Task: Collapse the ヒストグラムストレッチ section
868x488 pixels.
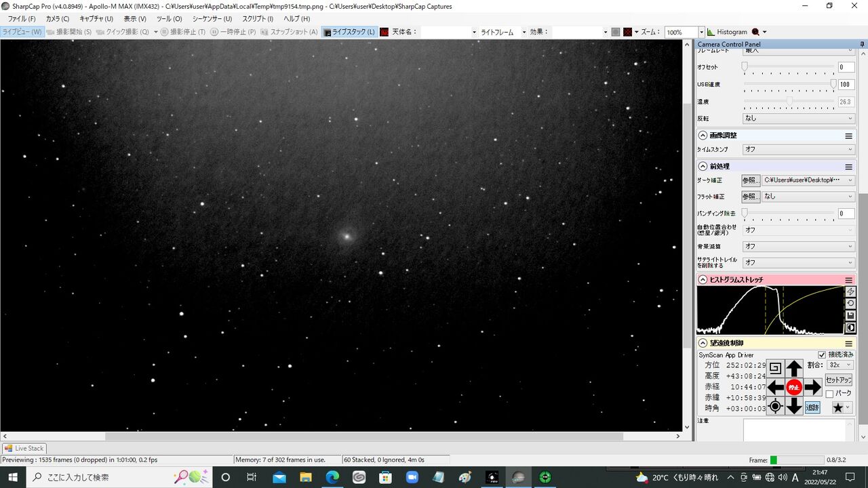Action: point(703,280)
